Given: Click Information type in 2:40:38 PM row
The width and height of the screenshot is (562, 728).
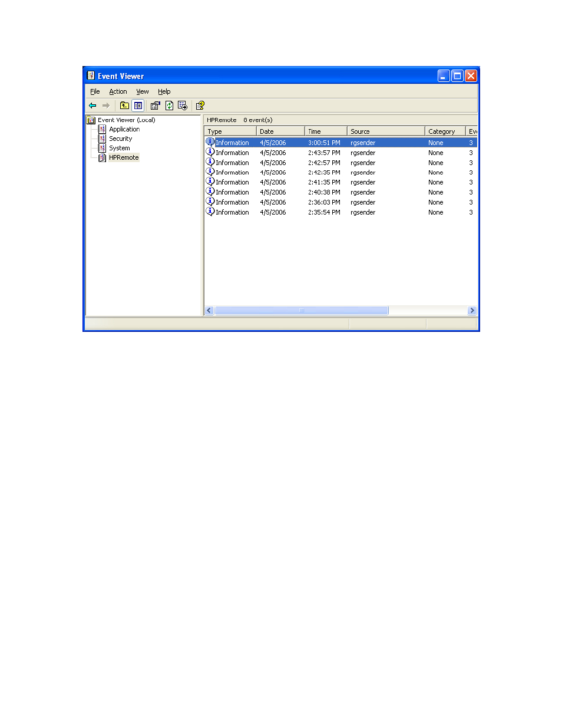Looking at the screenshot, I should [x=232, y=192].
